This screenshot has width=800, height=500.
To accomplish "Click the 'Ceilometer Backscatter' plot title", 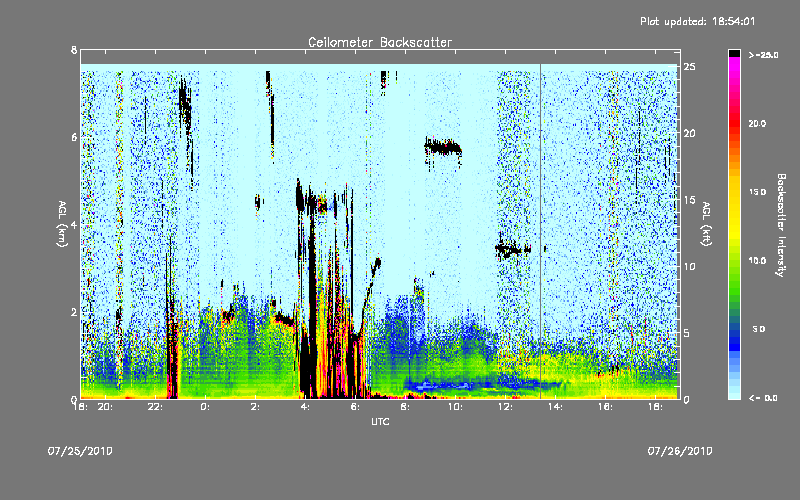I will 380,42.
